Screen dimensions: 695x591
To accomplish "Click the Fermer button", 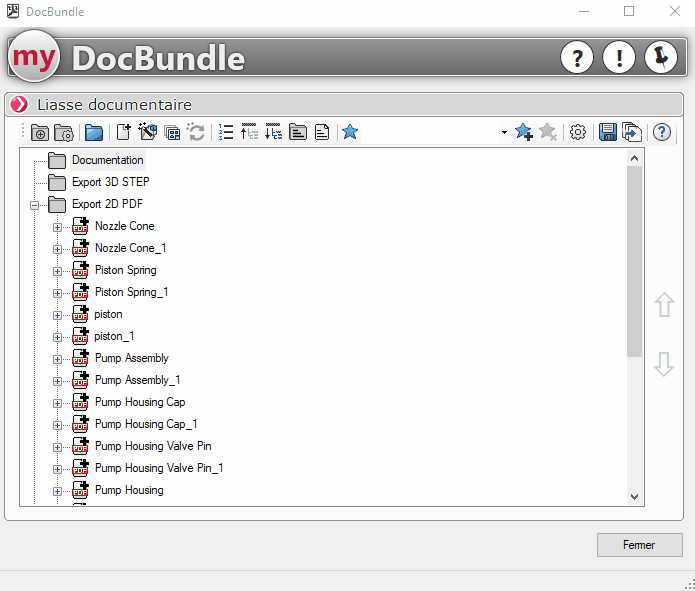I will 639,545.
